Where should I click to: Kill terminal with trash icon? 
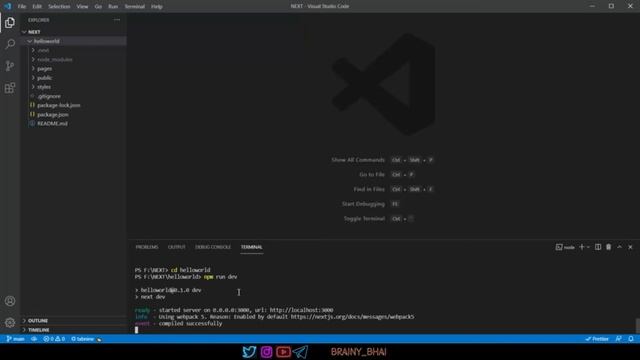609,247
